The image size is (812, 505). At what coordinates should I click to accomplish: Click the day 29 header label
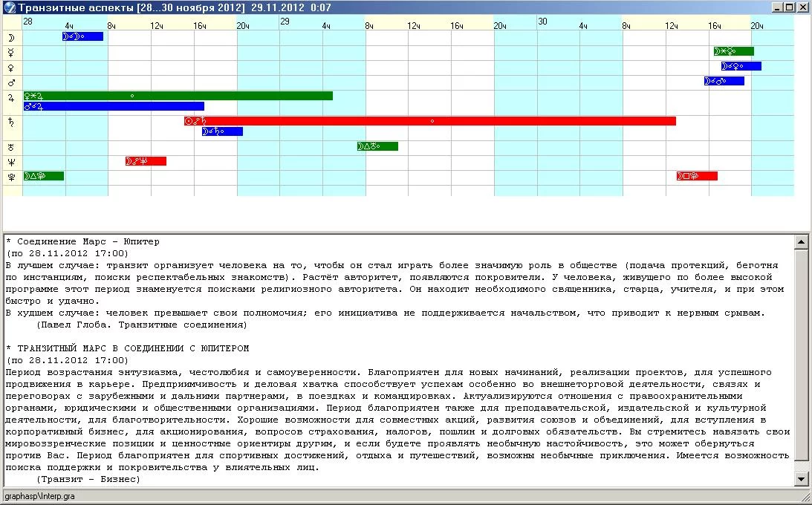(285, 22)
